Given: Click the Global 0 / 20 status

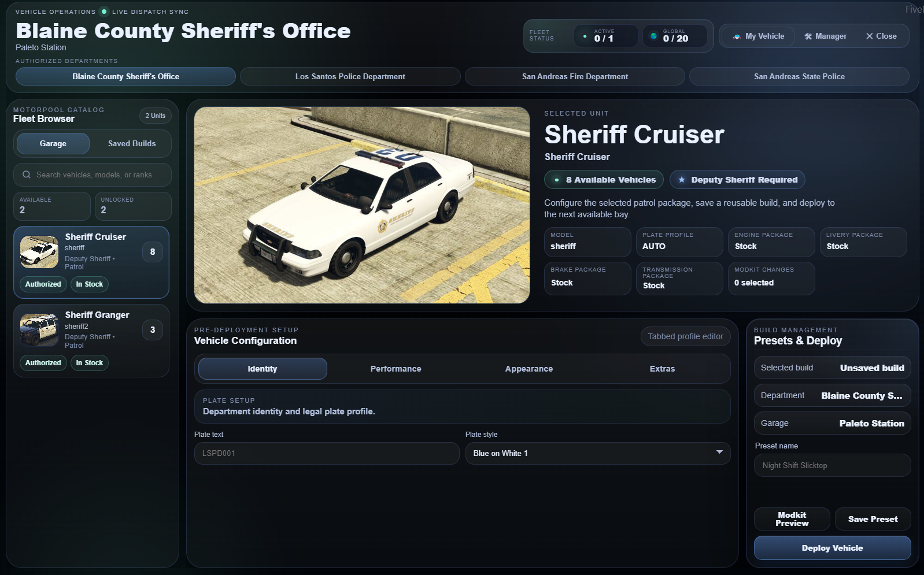Looking at the screenshot, I should (675, 36).
